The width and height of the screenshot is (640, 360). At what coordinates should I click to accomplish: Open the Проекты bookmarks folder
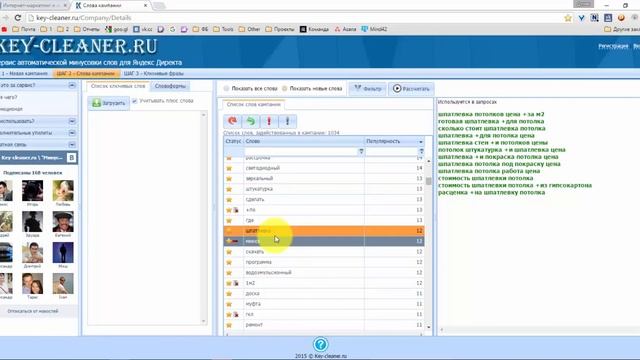[280, 29]
